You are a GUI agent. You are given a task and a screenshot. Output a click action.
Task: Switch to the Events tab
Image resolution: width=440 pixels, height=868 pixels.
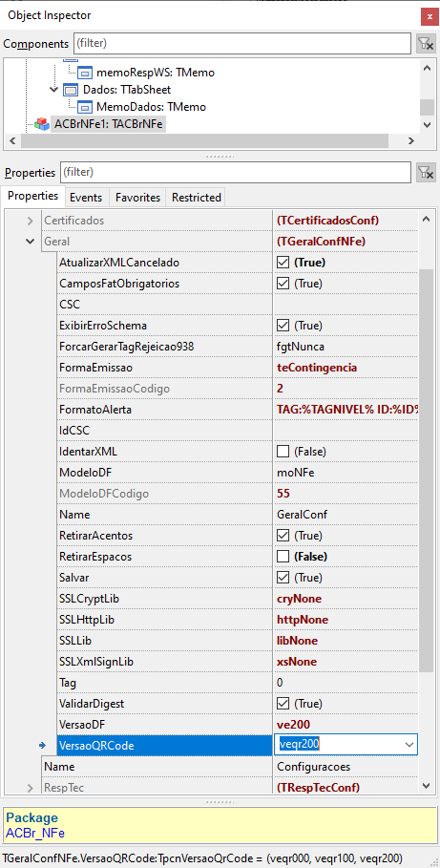(86, 198)
